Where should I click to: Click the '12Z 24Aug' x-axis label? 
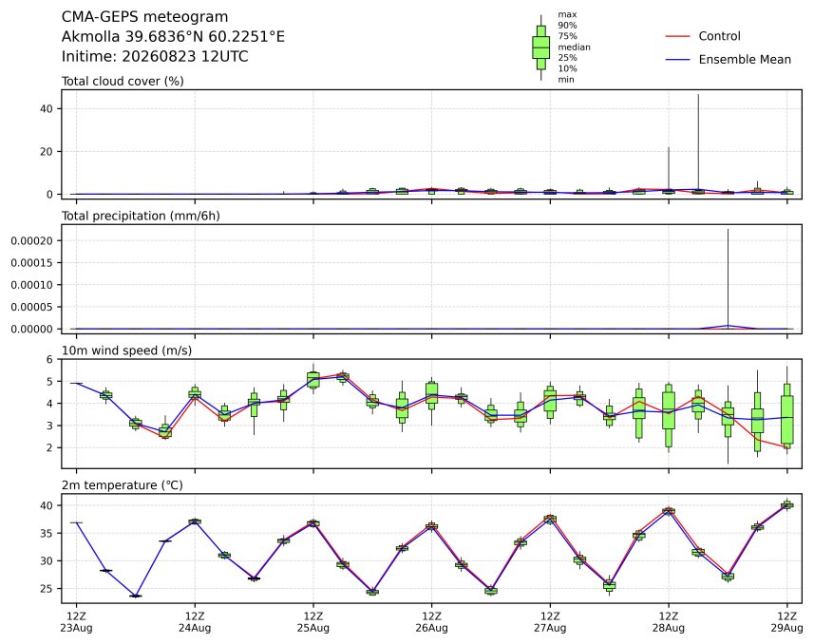point(195,622)
